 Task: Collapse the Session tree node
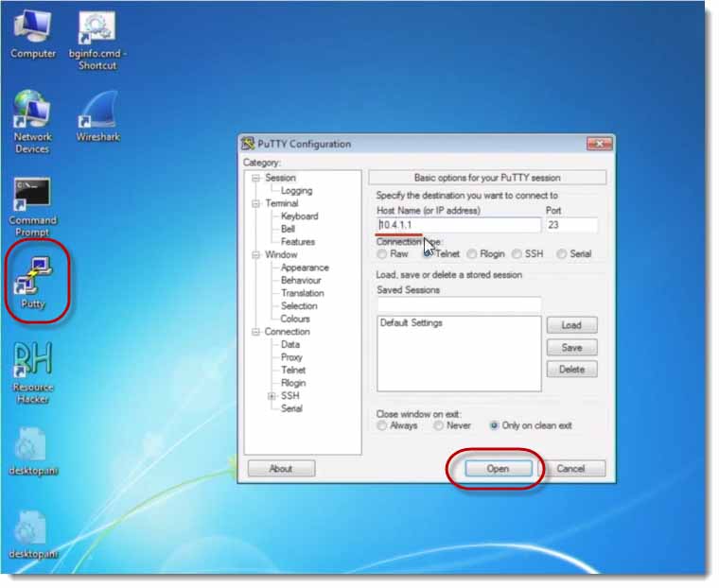[x=255, y=178]
